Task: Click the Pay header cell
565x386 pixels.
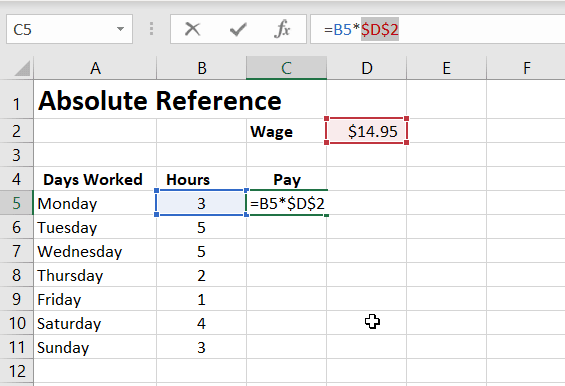Action: pyautogui.click(x=286, y=179)
